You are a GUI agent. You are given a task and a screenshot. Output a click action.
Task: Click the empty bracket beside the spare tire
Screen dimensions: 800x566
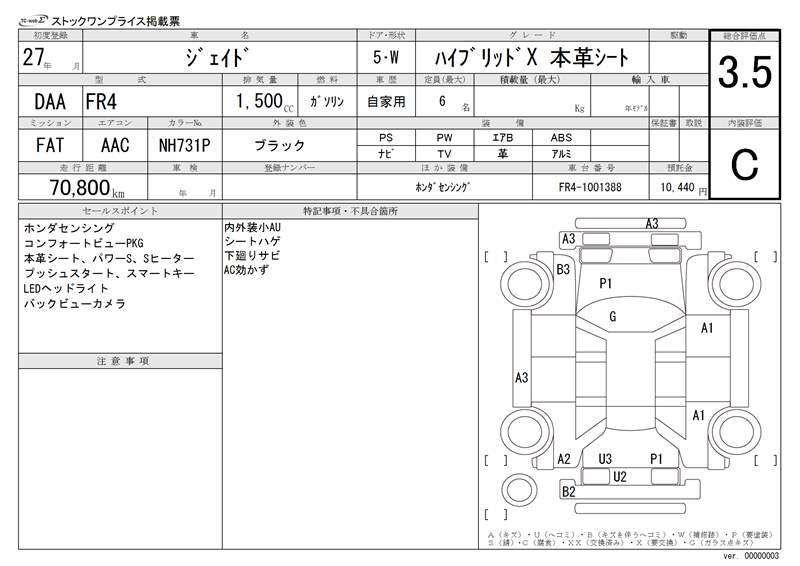point(495,514)
